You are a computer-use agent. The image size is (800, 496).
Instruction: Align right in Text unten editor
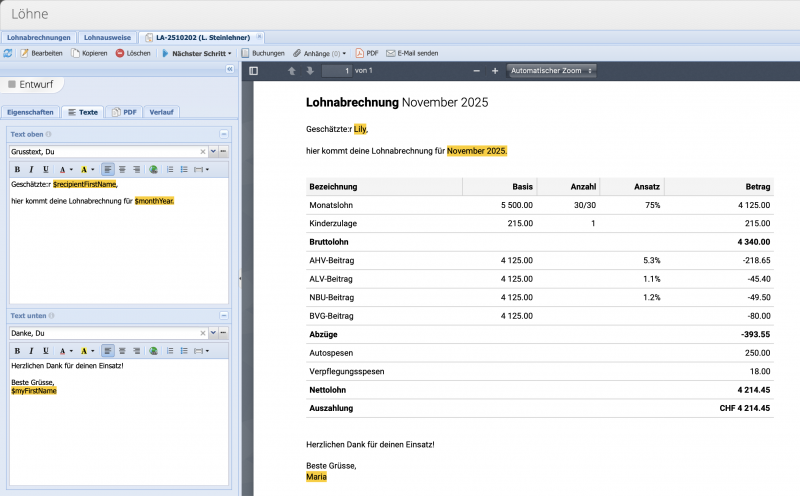pyautogui.click(x=136, y=351)
